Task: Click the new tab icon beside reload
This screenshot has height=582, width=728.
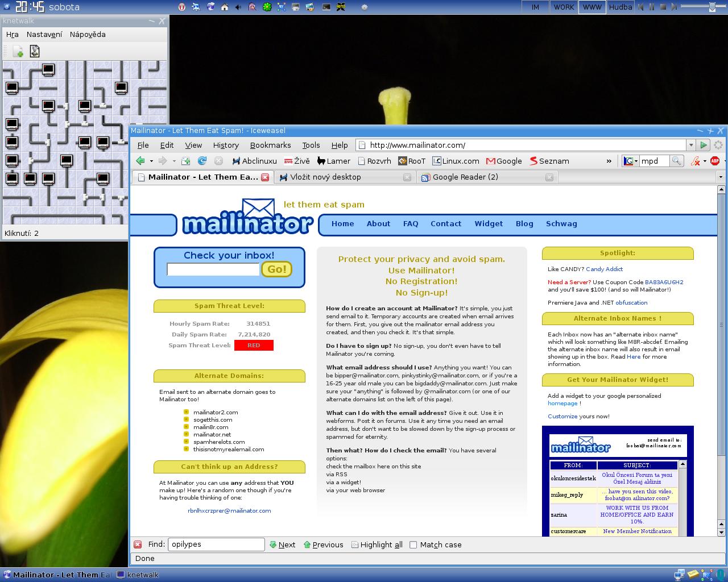Action: pyautogui.click(x=185, y=161)
